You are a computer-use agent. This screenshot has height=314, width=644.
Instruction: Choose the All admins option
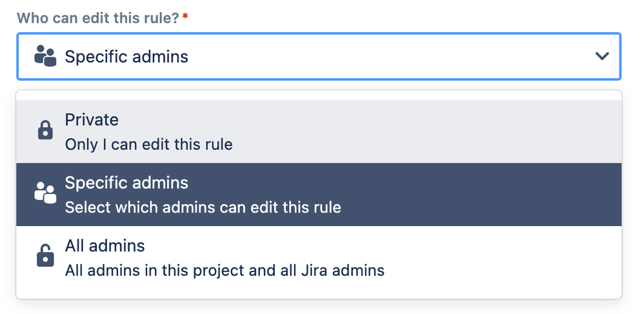click(x=319, y=257)
